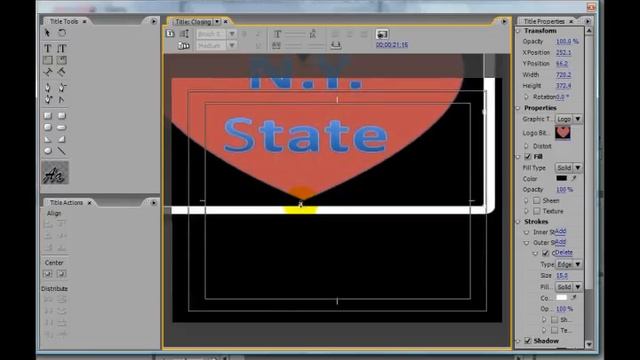Select the horizontal Type tool
The width and height of the screenshot is (640, 360).
point(47,49)
